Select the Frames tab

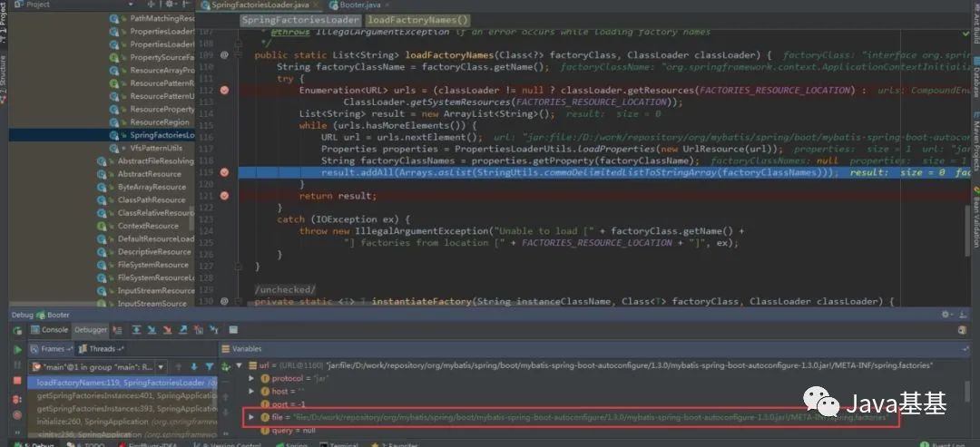(51, 349)
